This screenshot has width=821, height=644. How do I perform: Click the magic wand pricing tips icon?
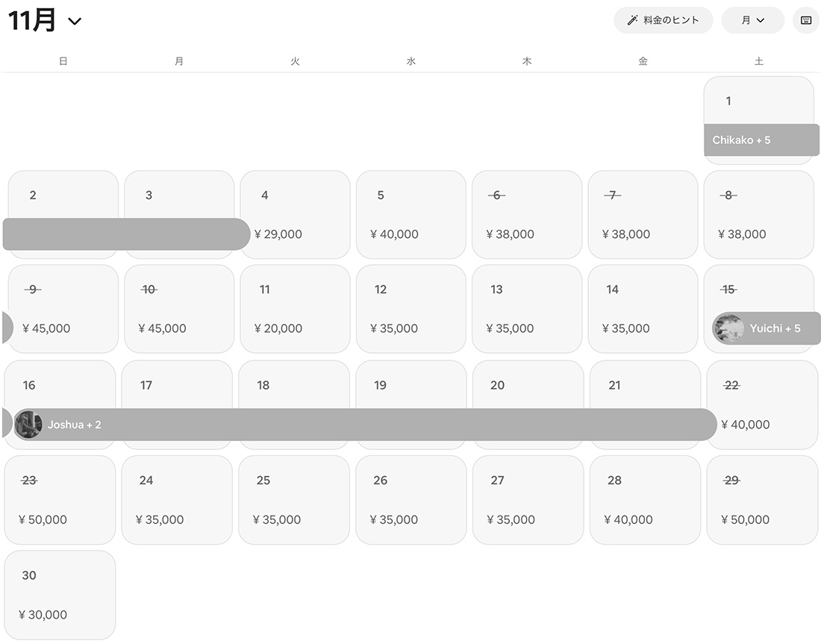point(632,20)
